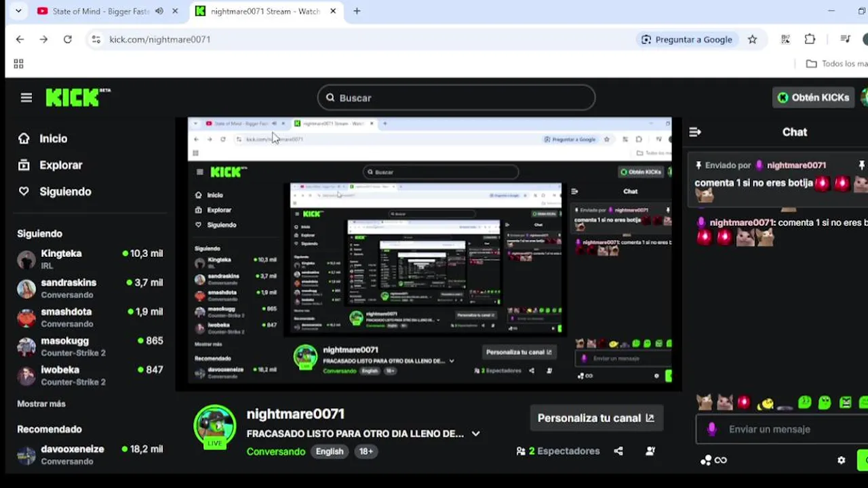Viewport: 868px width, 488px height.
Task: Focus the Enviar un mensaje chat box
Action: coord(783,429)
